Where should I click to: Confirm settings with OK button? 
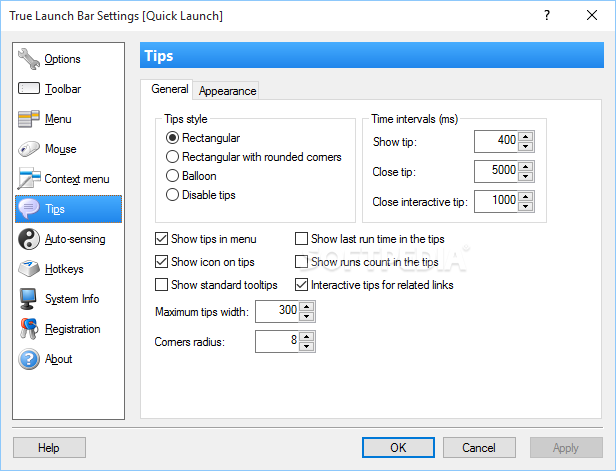point(398,447)
